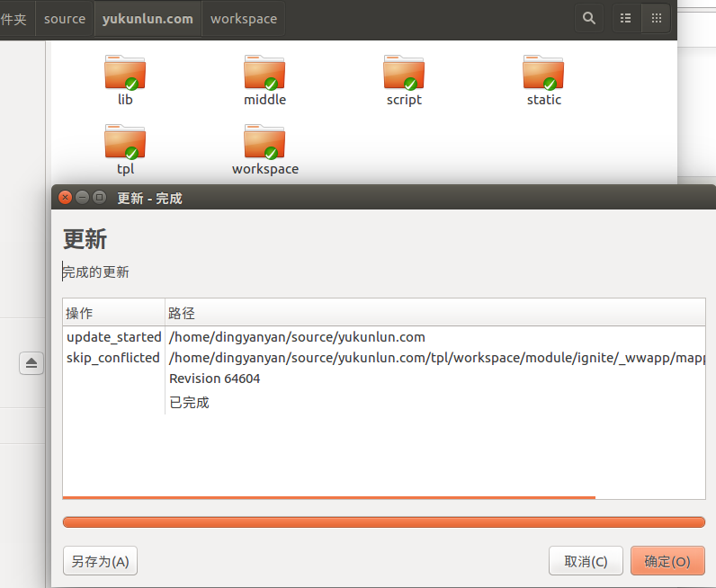Image resolution: width=716 pixels, height=588 pixels.
Task: Click the 操作 column header
Action: (x=113, y=313)
